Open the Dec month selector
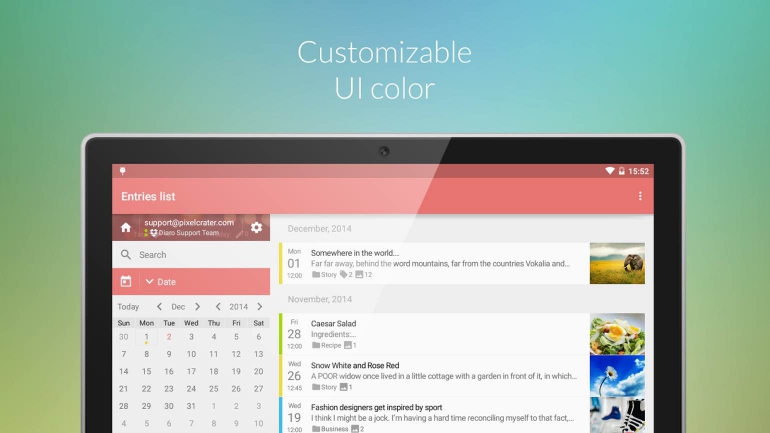Image resolution: width=770 pixels, height=433 pixels. 178,307
